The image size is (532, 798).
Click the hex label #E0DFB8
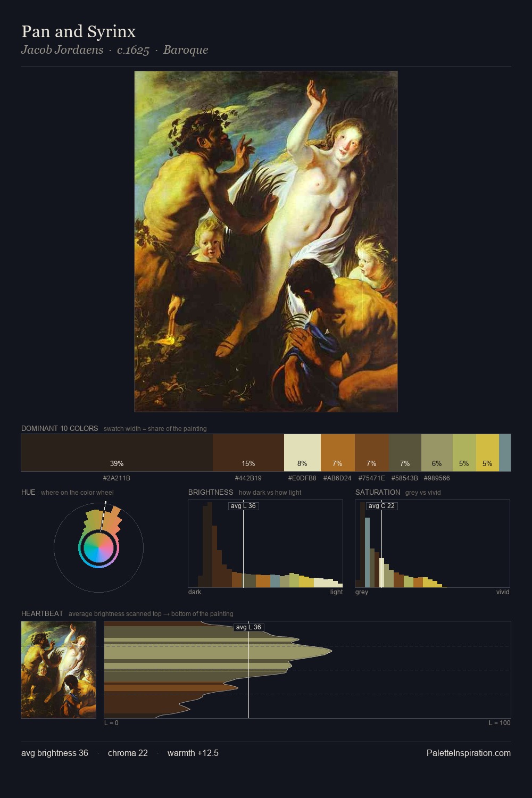pyautogui.click(x=302, y=478)
